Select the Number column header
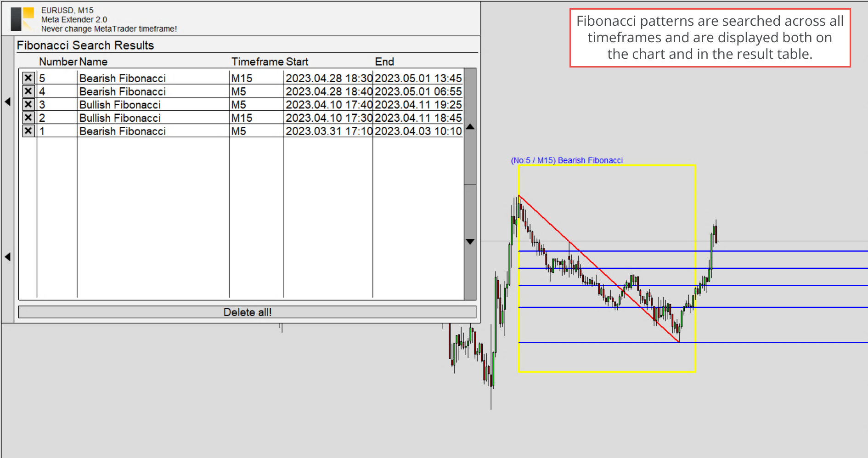This screenshot has height=458, width=868. pyautogui.click(x=58, y=62)
